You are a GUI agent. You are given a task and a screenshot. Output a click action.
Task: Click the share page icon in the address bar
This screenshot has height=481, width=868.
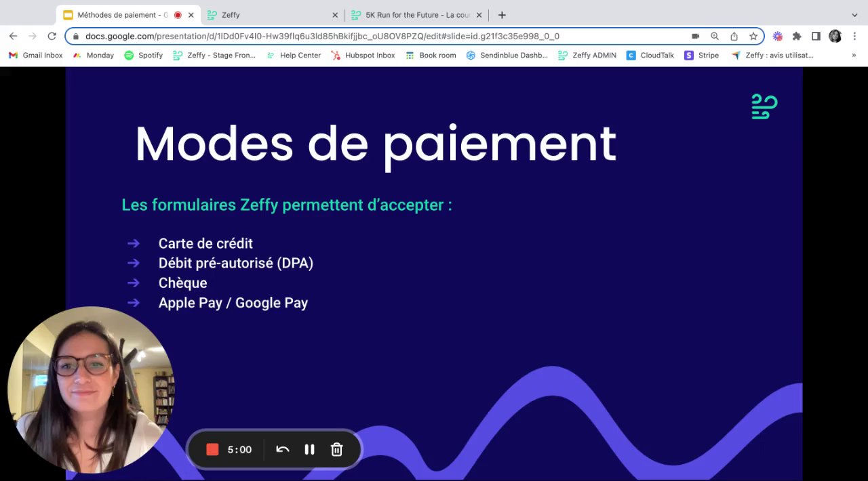(x=734, y=36)
